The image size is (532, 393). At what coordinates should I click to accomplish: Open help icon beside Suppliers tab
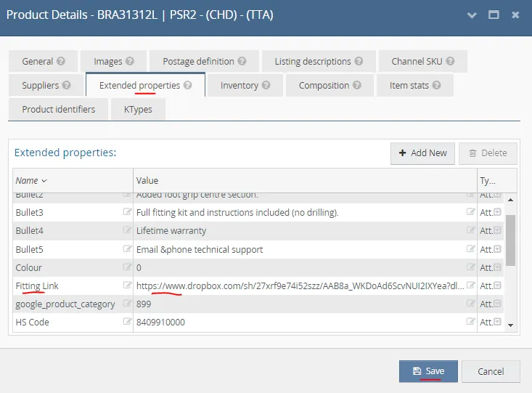point(67,85)
